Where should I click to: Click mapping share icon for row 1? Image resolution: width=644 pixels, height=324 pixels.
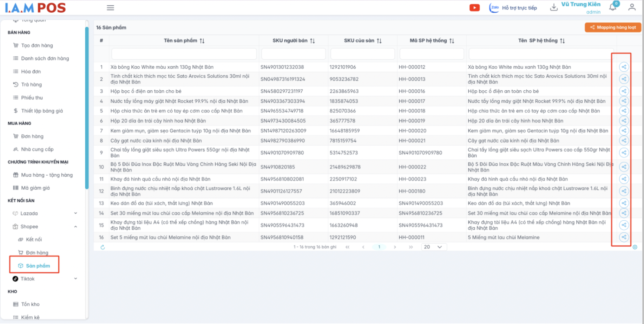tap(624, 67)
